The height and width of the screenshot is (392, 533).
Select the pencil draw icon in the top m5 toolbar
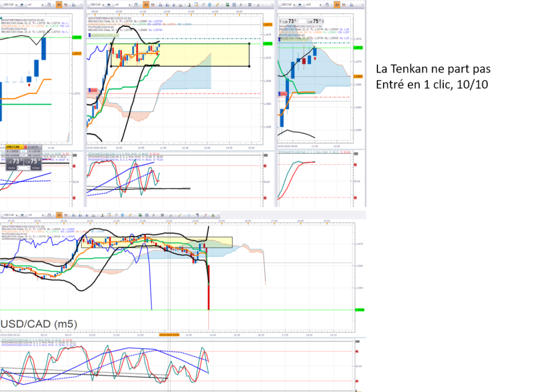point(218,5)
